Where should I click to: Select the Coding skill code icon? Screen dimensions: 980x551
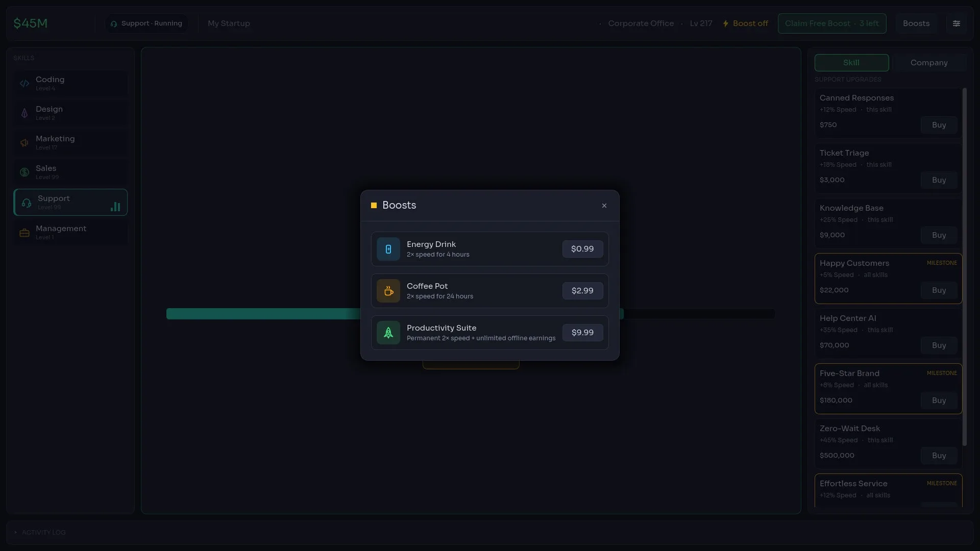click(x=24, y=84)
